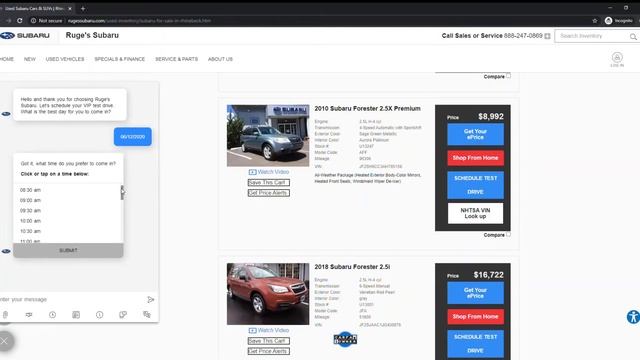This screenshot has height=360, width=640.
Task: Click Save This Car for 2018 Forester
Action: (269, 341)
